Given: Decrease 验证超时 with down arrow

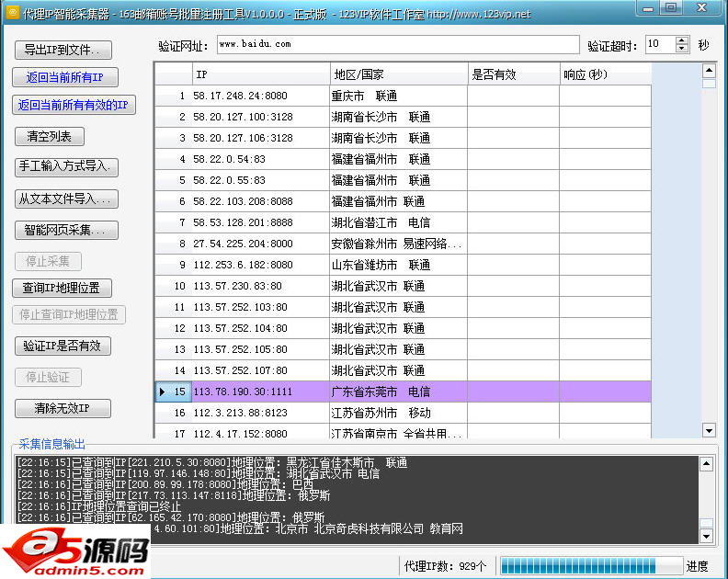Looking at the screenshot, I should tap(681, 49).
